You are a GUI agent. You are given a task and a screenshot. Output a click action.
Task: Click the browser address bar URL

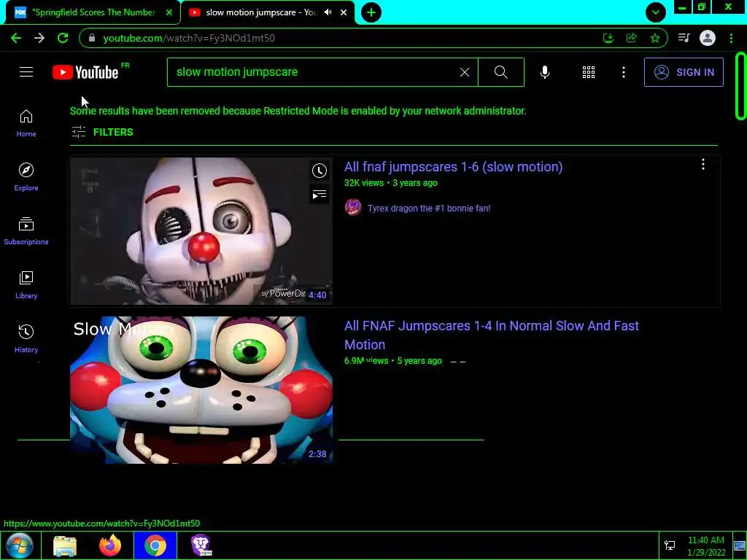point(189,38)
